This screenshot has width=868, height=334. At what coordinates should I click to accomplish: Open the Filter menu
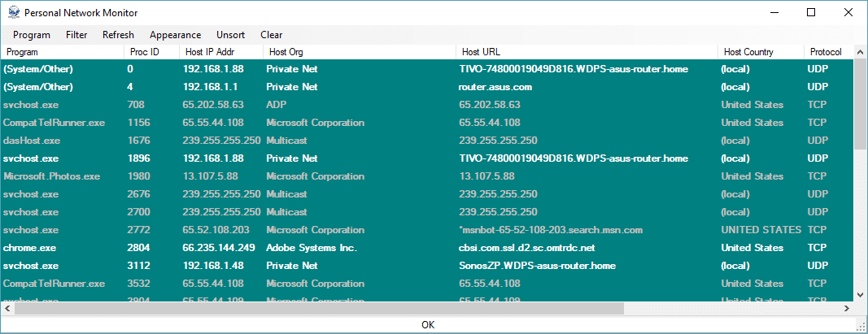pos(76,35)
